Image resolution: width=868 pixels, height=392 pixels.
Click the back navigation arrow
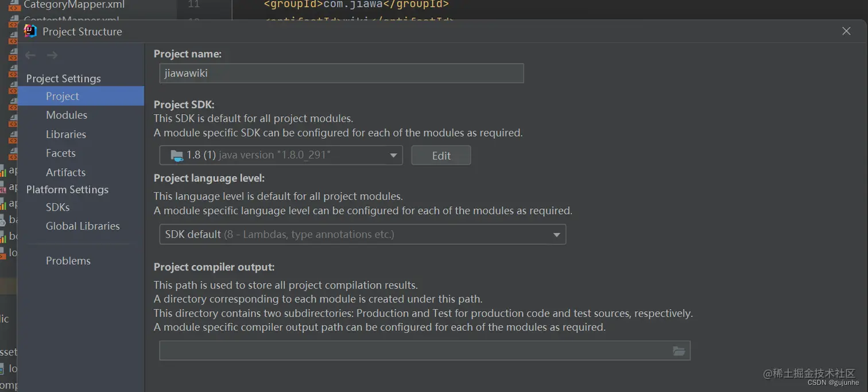pyautogui.click(x=30, y=55)
